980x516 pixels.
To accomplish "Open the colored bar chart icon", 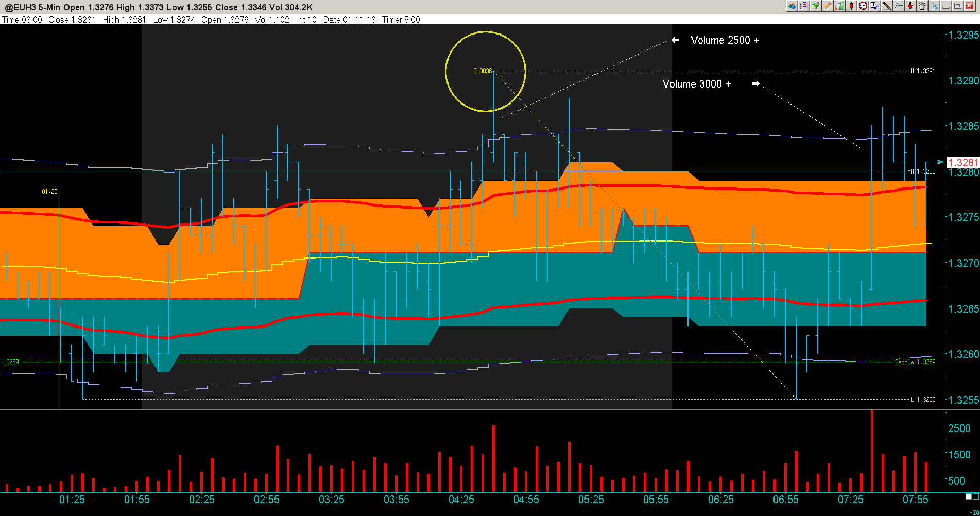I will tap(839, 6).
